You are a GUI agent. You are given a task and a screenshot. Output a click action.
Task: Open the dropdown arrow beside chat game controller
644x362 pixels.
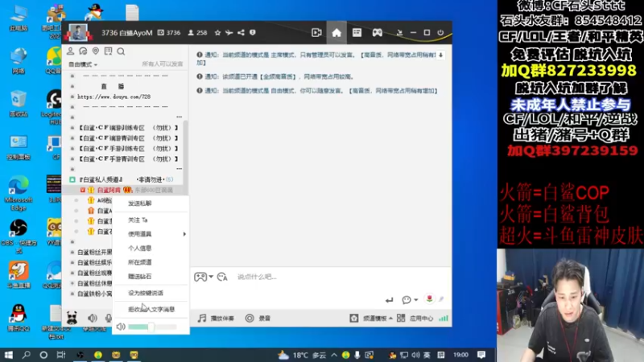(x=211, y=277)
